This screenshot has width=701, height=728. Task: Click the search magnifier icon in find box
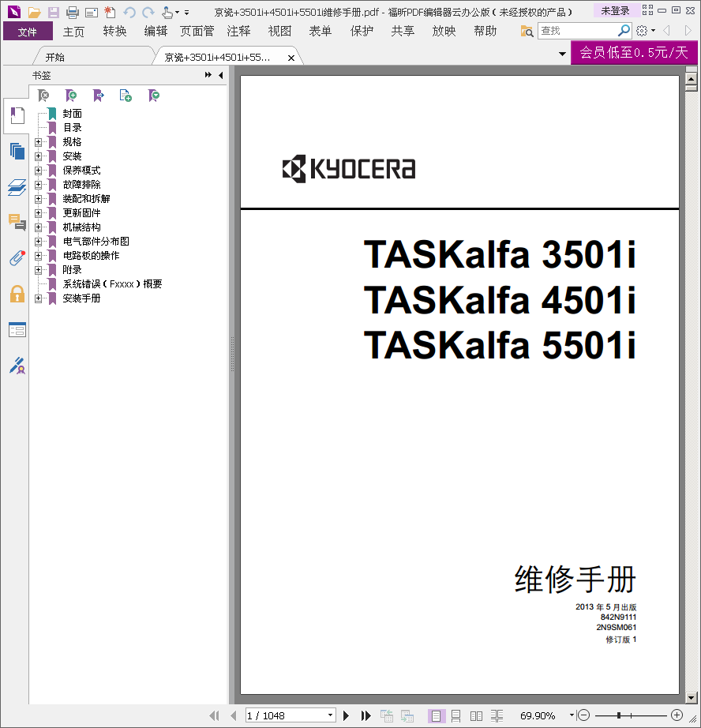pyautogui.click(x=624, y=31)
